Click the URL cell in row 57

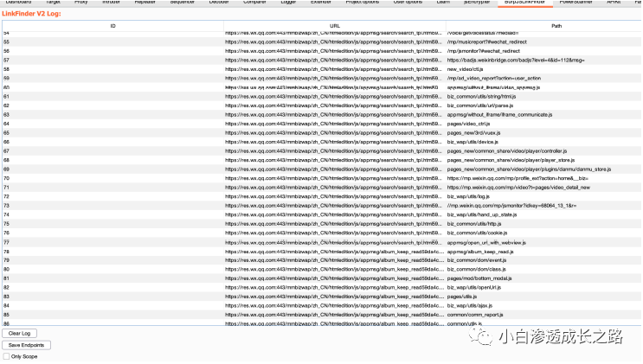[x=335, y=61]
